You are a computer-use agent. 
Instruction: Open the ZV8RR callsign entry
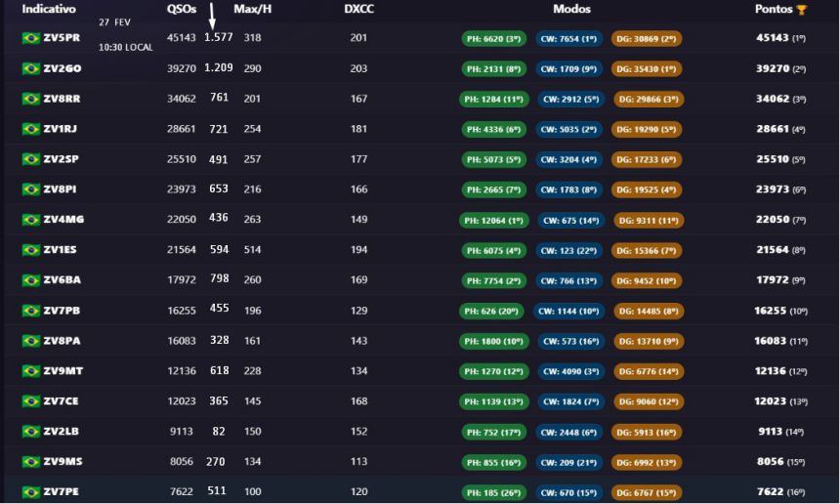[62, 99]
